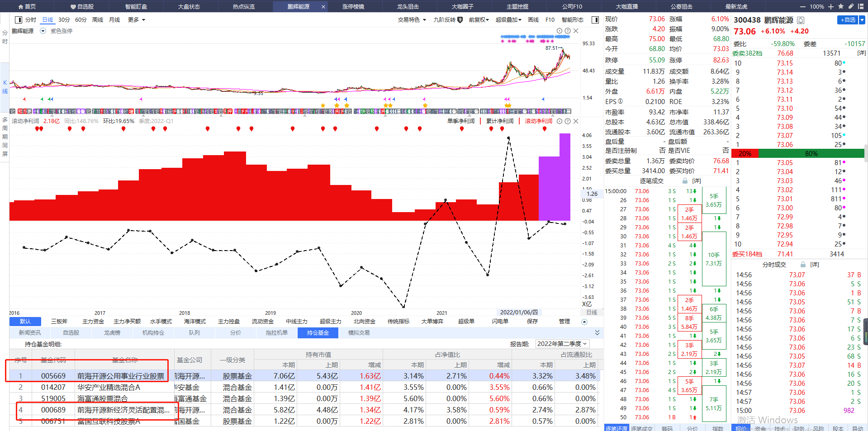Open help question icon of K-line chart

pos(568,31)
